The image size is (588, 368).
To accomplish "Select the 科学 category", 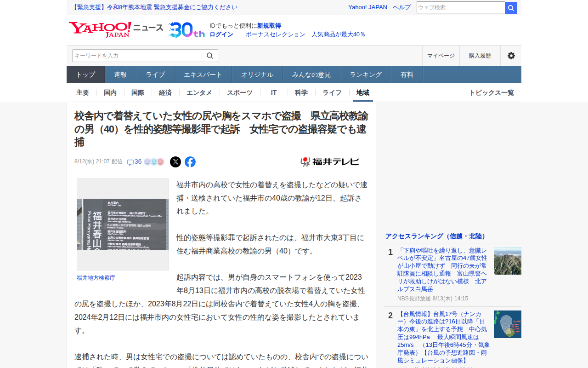I will (x=301, y=92).
